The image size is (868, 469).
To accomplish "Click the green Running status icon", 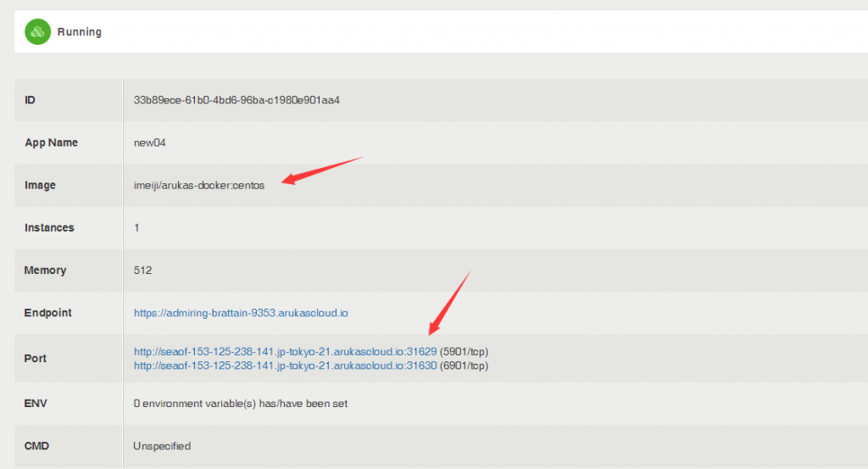I will pos(37,32).
